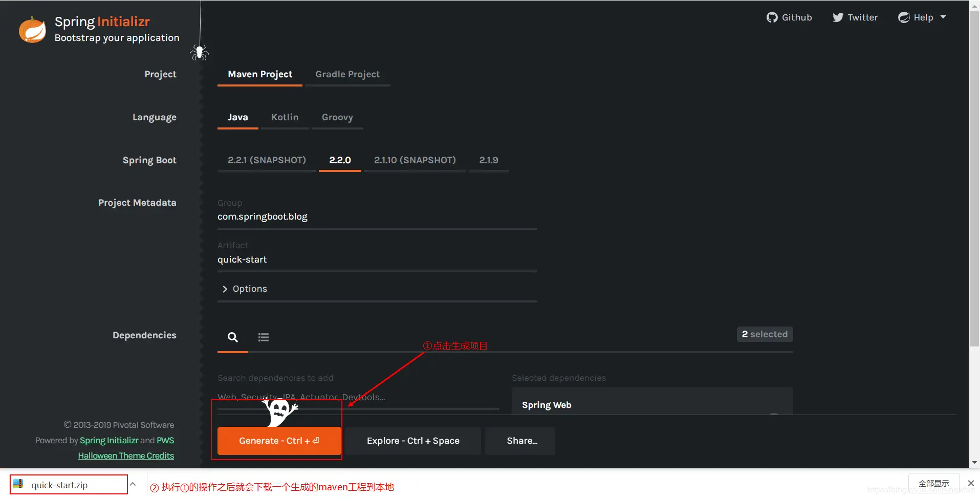Open the PWS footer link

click(165, 440)
